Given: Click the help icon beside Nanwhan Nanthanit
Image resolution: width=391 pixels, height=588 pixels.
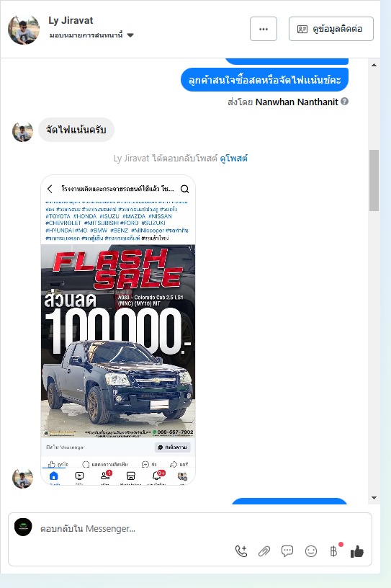Looking at the screenshot, I should point(344,102).
